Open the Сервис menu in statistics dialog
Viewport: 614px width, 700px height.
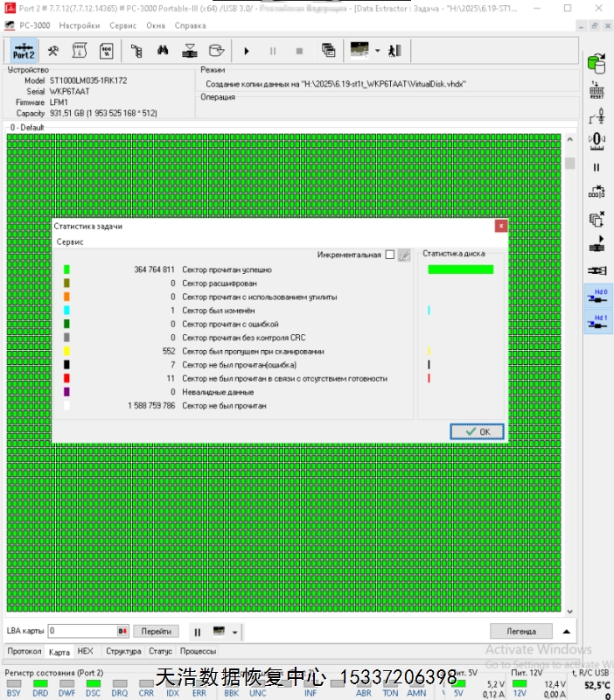70,241
